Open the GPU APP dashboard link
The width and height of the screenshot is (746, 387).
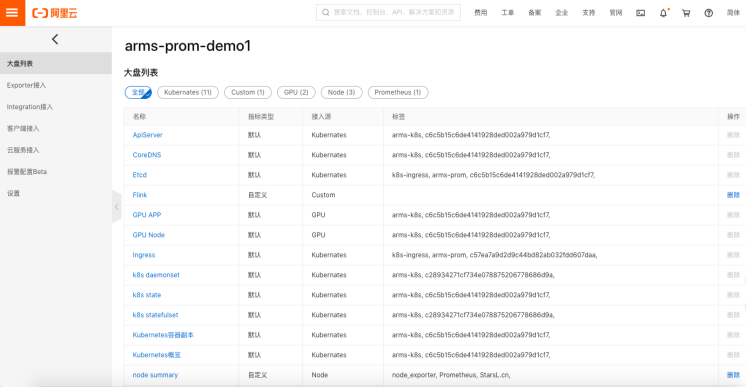pyautogui.click(x=147, y=215)
